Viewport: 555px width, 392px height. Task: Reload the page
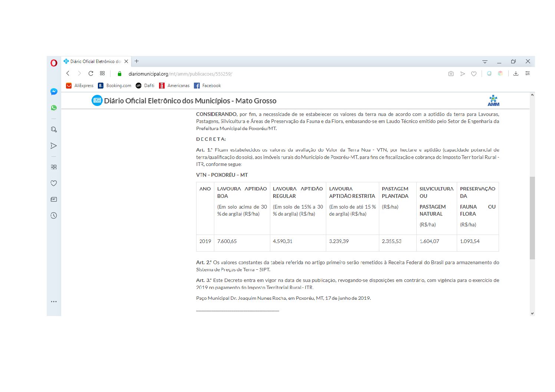coord(91,73)
